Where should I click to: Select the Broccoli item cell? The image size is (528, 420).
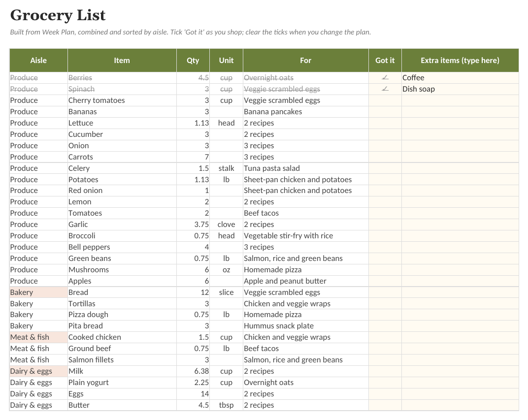(122, 236)
